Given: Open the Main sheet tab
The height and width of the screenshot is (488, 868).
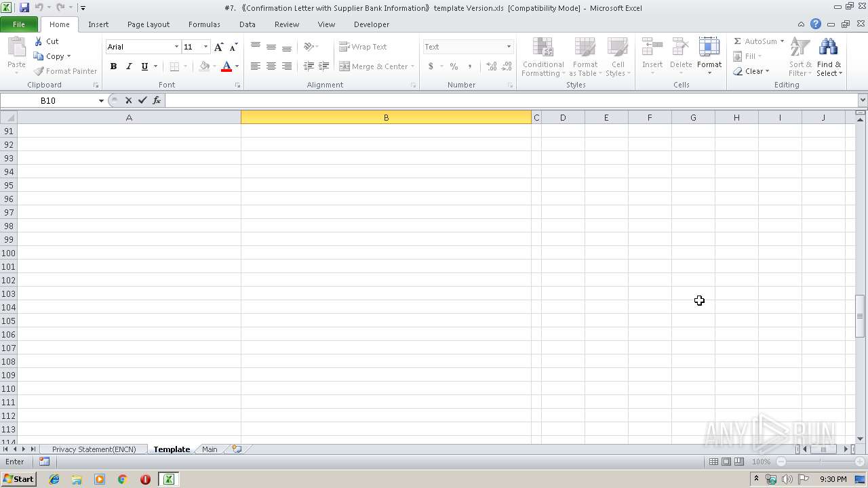Looking at the screenshot, I should (x=210, y=449).
